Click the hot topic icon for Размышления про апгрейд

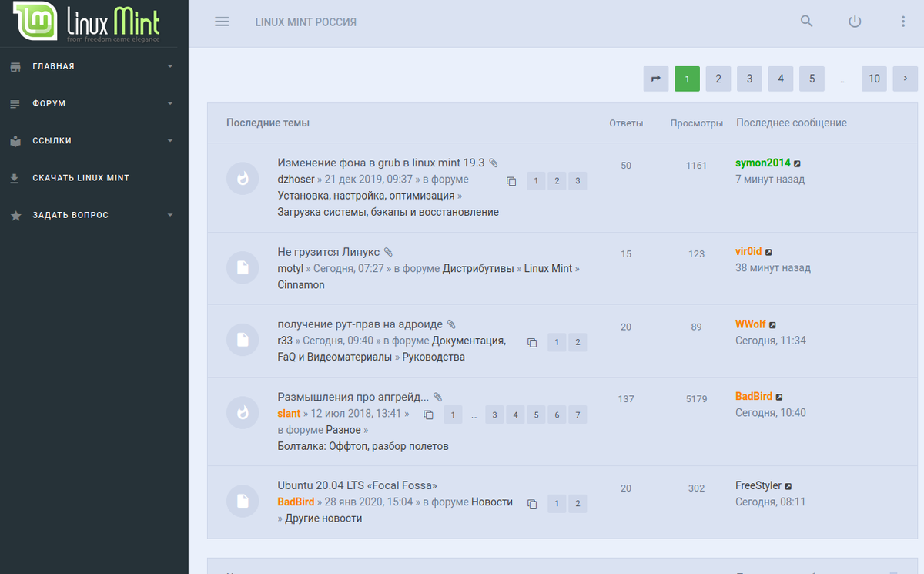point(243,413)
